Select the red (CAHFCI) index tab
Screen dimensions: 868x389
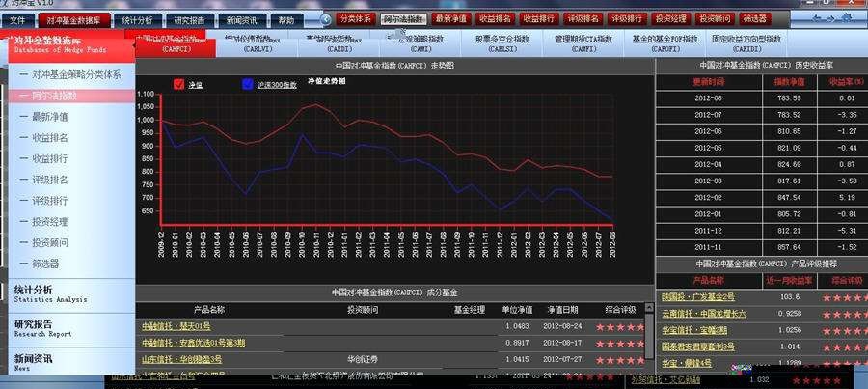176,44
